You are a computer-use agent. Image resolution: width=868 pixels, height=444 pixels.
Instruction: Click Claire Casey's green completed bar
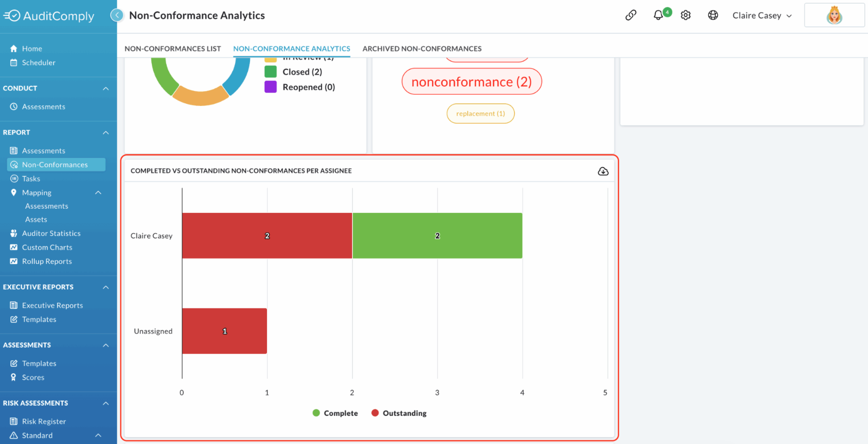pos(437,236)
